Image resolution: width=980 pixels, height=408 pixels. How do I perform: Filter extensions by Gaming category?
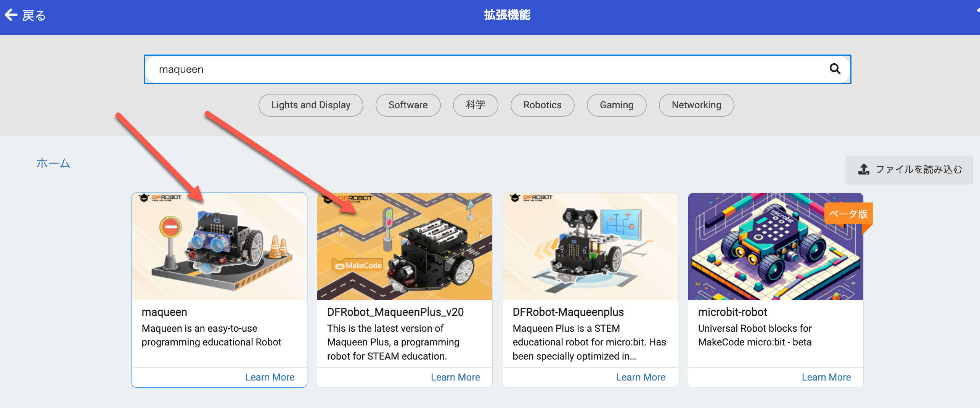tap(616, 105)
